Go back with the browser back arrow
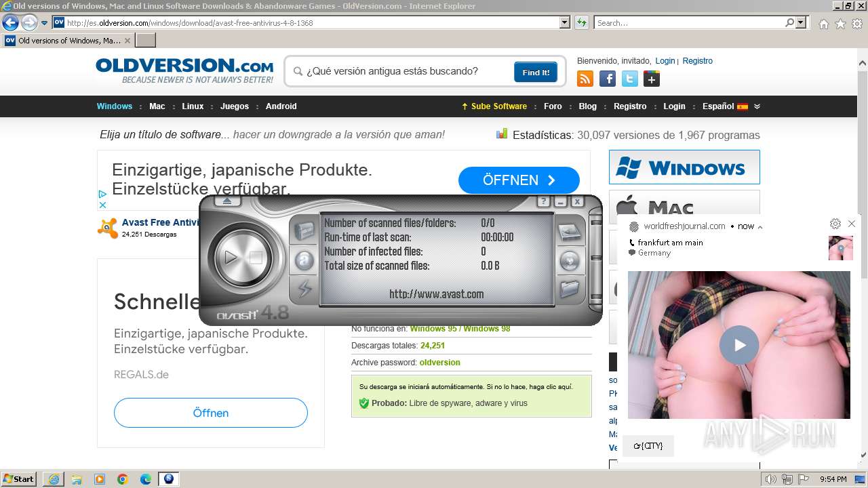868x488 pixels. (10, 22)
